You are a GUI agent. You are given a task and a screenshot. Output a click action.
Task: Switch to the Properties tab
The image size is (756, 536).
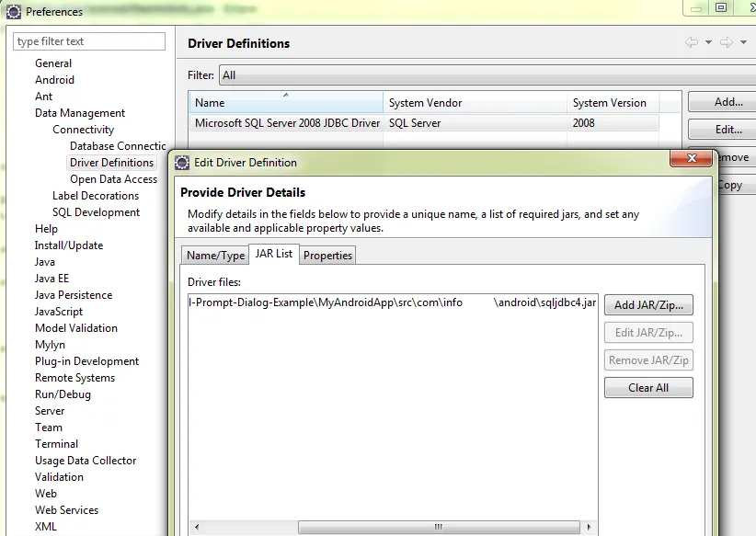(328, 256)
